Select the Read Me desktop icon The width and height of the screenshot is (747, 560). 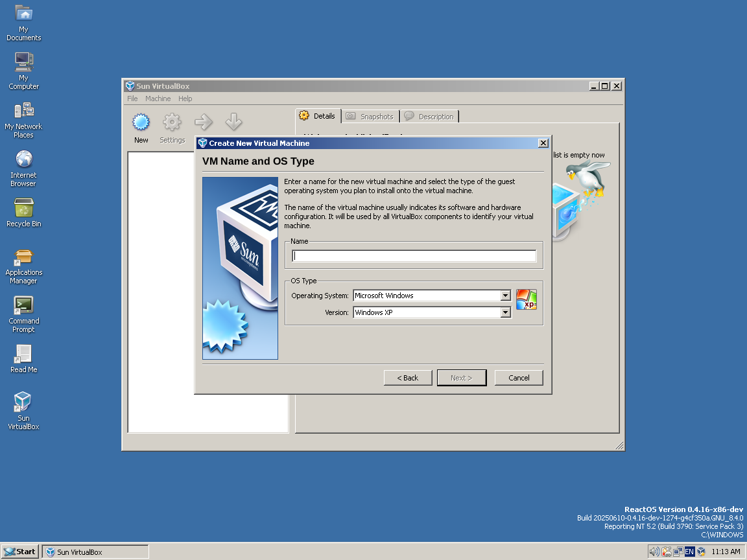pyautogui.click(x=24, y=359)
